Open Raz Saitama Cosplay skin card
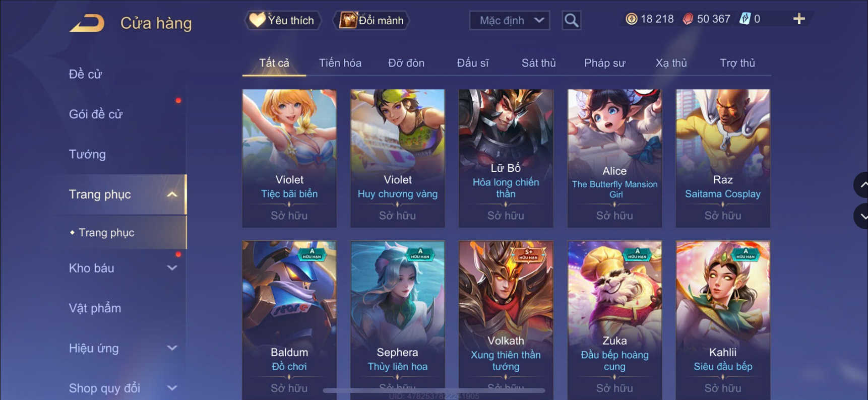Viewport: 868px width, 400px height. pos(723,158)
